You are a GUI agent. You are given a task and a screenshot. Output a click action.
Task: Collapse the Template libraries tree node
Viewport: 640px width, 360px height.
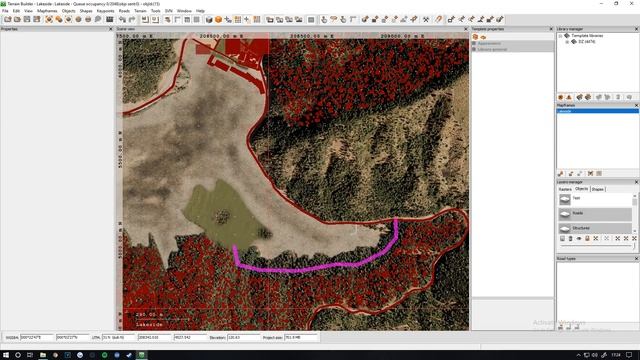560,36
